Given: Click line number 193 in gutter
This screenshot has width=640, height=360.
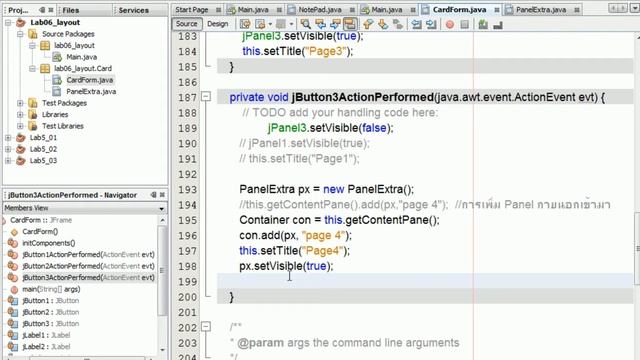Looking at the screenshot, I should pos(187,189).
